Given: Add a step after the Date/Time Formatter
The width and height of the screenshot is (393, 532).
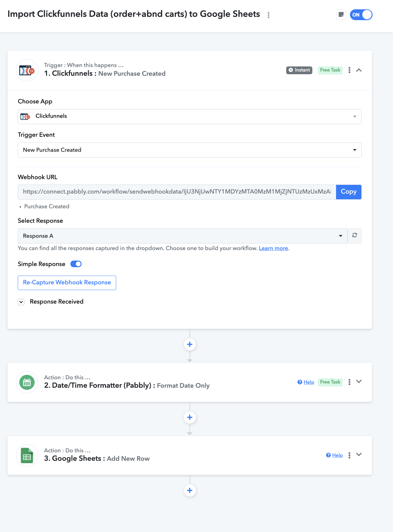Looking at the screenshot, I should click(190, 417).
